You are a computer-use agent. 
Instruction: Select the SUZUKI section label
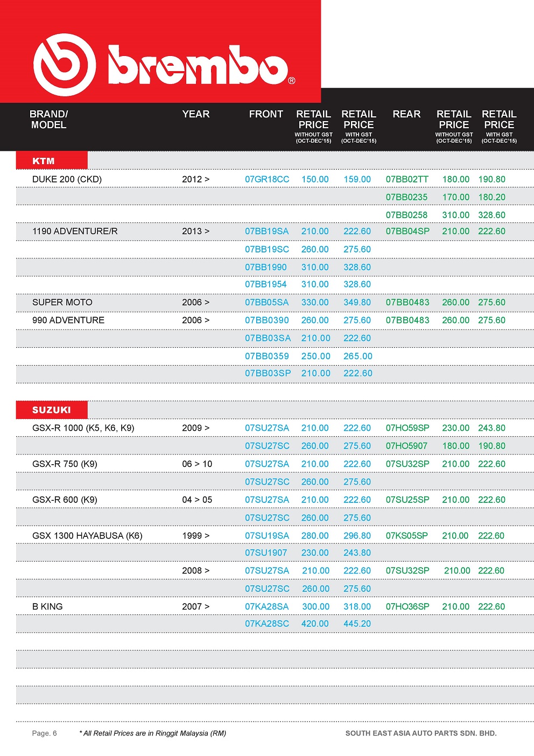coord(52,410)
